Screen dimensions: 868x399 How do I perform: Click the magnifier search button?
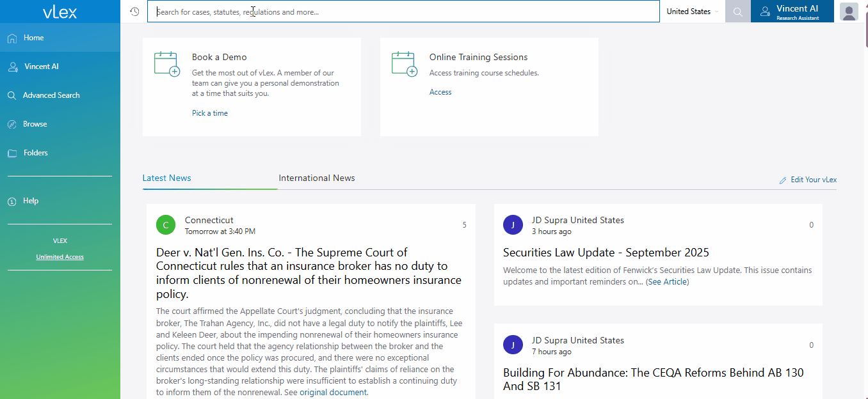[737, 12]
